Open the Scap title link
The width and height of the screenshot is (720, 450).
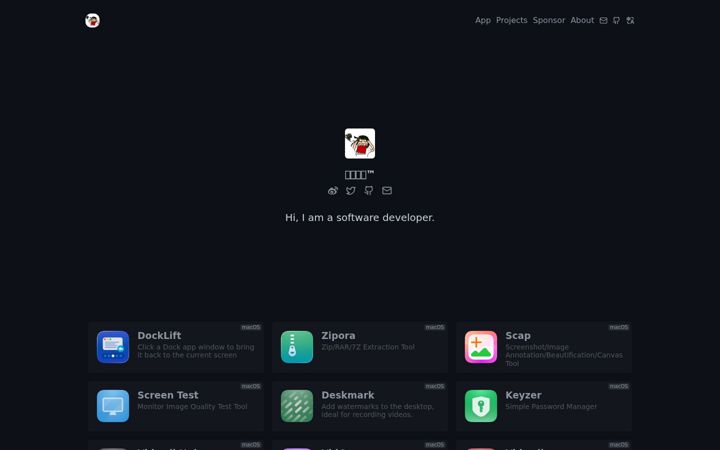(518, 336)
